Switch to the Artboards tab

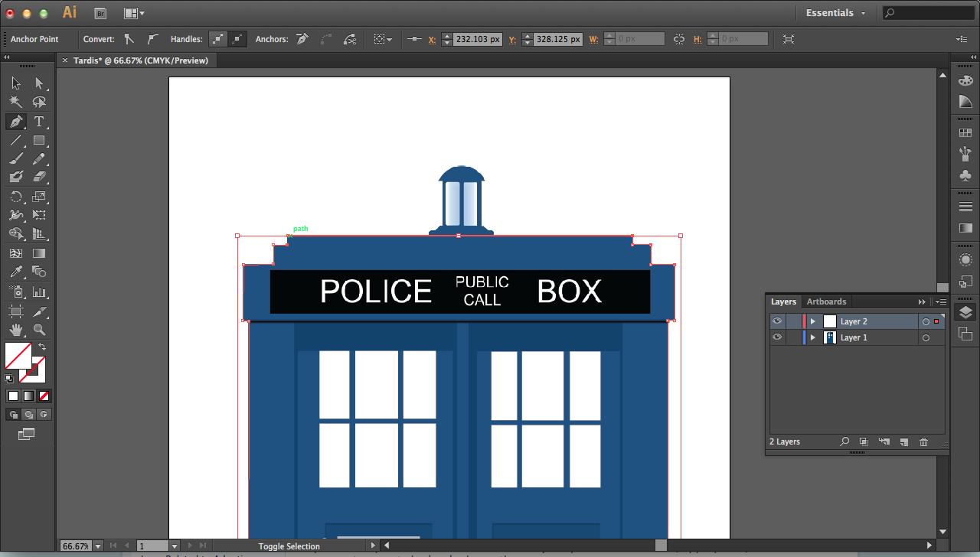coord(826,301)
